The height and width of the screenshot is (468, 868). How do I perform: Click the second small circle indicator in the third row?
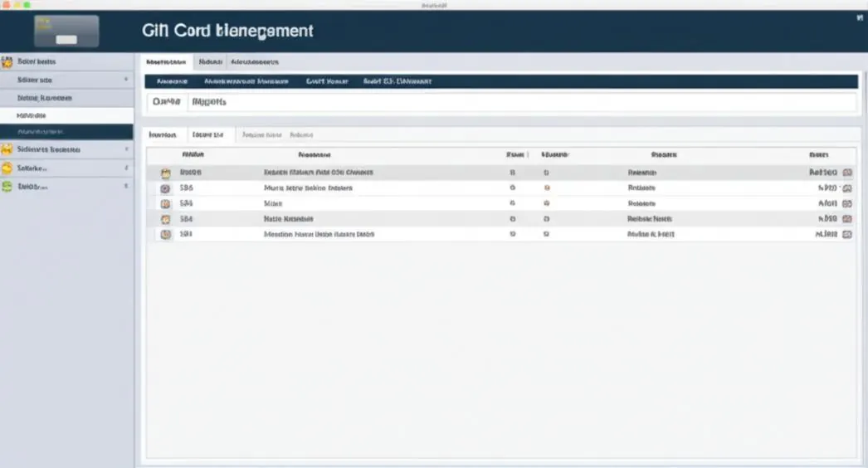[546, 203]
